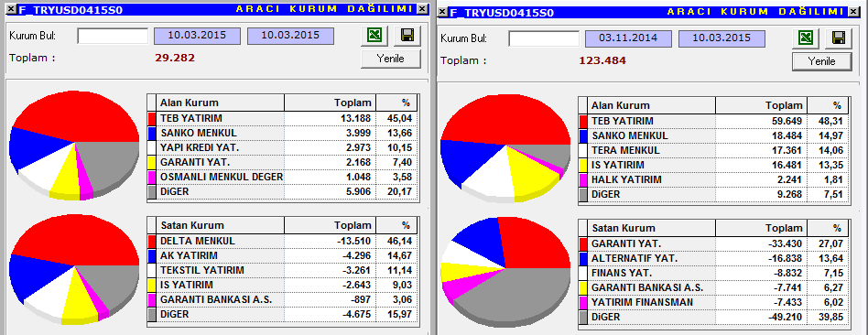This screenshot has width=868, height=335.
Task: Click Yenile button in left panel
Action: coord(391,59)
